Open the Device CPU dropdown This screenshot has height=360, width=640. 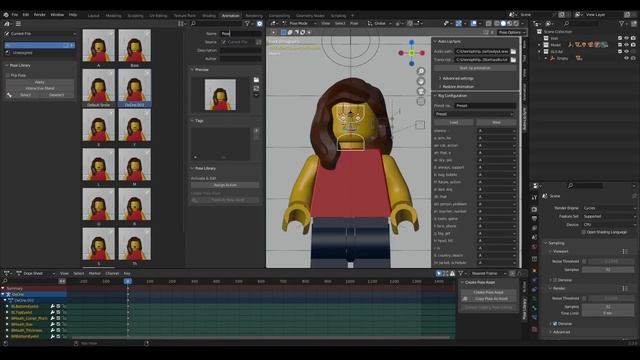[x=609, y=224]
